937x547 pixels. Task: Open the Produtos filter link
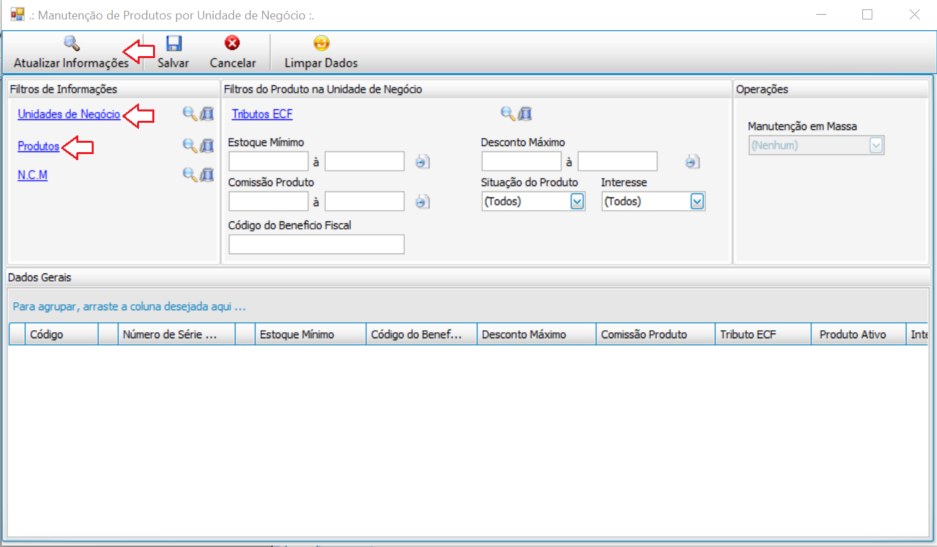click(x=38, y=146)
